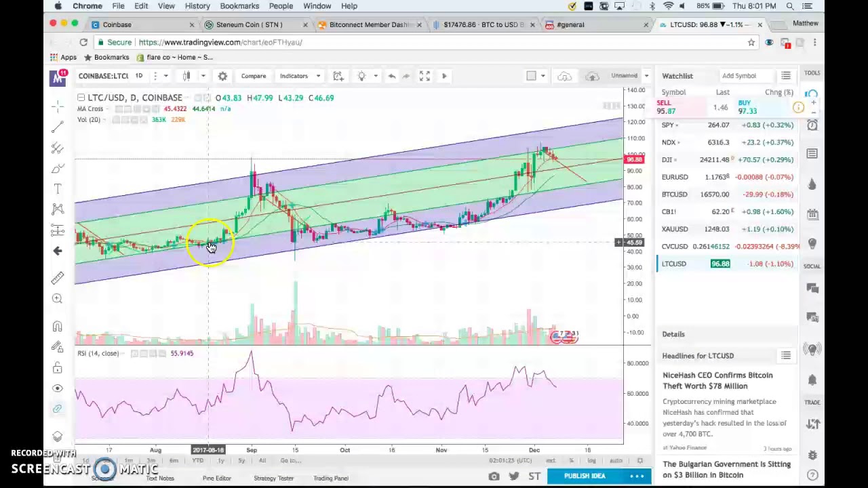The width and height of the screenshot is (868, 488).
Task: Click the candlestick bar style icon
Action: 186,76
